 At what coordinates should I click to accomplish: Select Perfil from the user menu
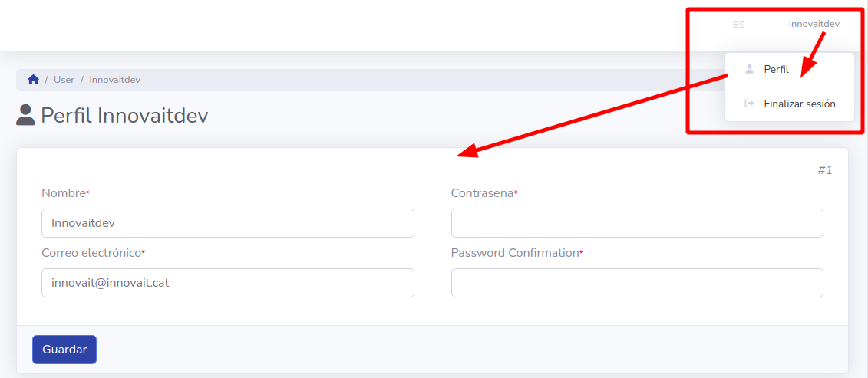coord(776,70)
